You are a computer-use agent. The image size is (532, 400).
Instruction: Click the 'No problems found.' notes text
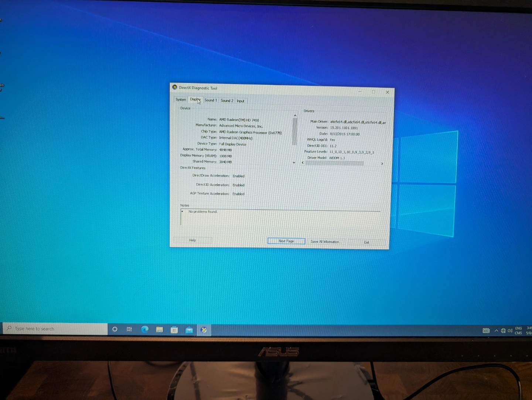click(203, 212)
